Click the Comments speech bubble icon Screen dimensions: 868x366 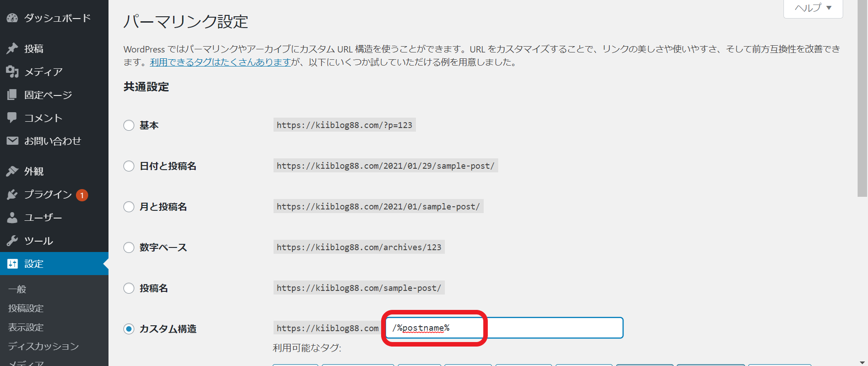[x=12, y=118]
